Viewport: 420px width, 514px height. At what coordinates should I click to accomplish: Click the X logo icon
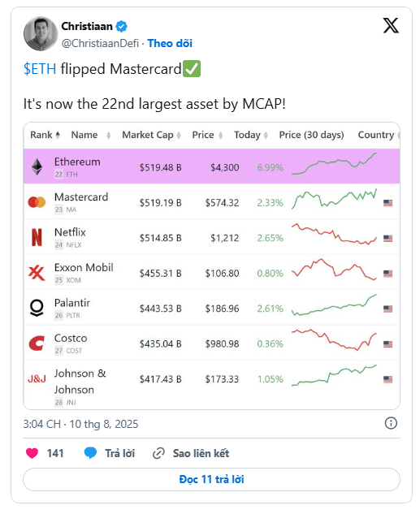click(x=391, y=25)
